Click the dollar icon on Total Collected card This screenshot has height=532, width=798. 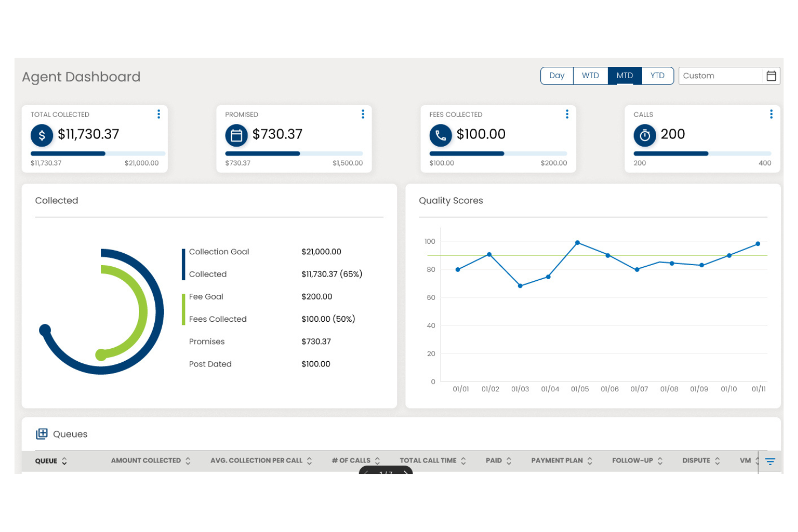click(x=42, y=135)
